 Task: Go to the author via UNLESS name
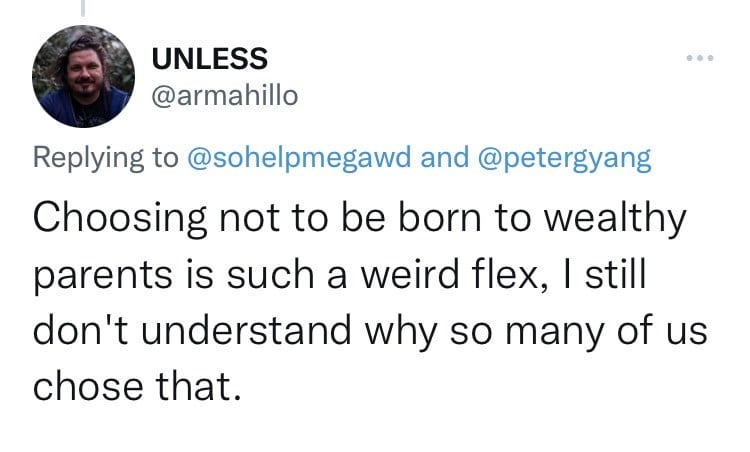click(210, 58)
